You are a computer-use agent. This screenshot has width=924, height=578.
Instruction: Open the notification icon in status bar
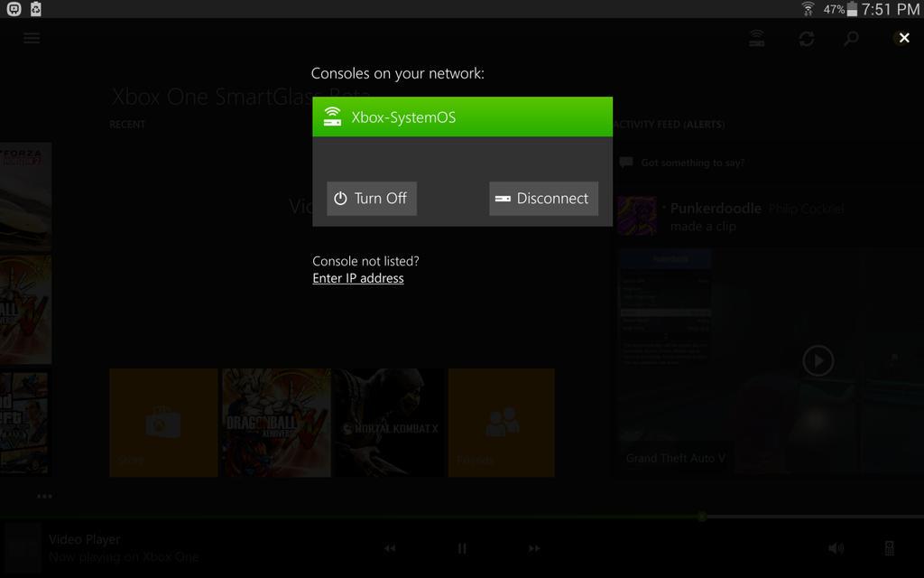[x=14, y=9]
